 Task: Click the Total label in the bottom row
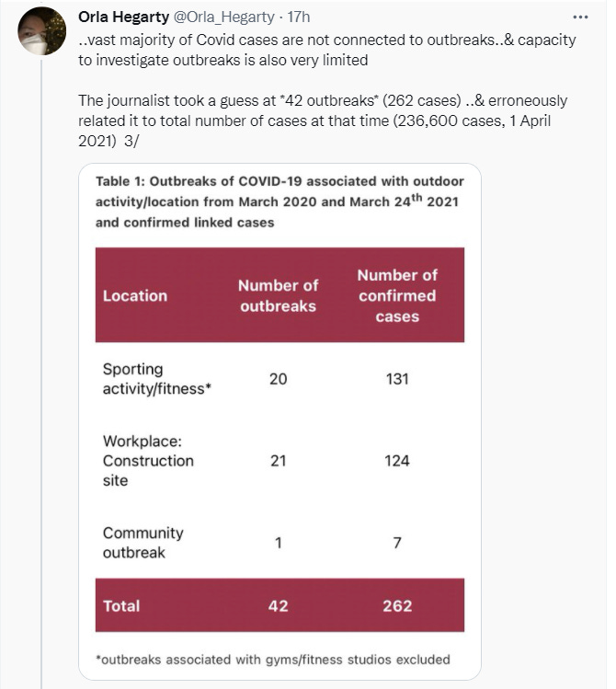[x=121, y=605]
